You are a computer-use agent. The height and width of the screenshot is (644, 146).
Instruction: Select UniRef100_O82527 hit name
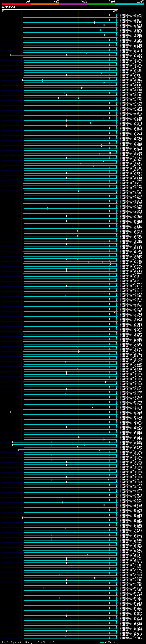[131, 53]
